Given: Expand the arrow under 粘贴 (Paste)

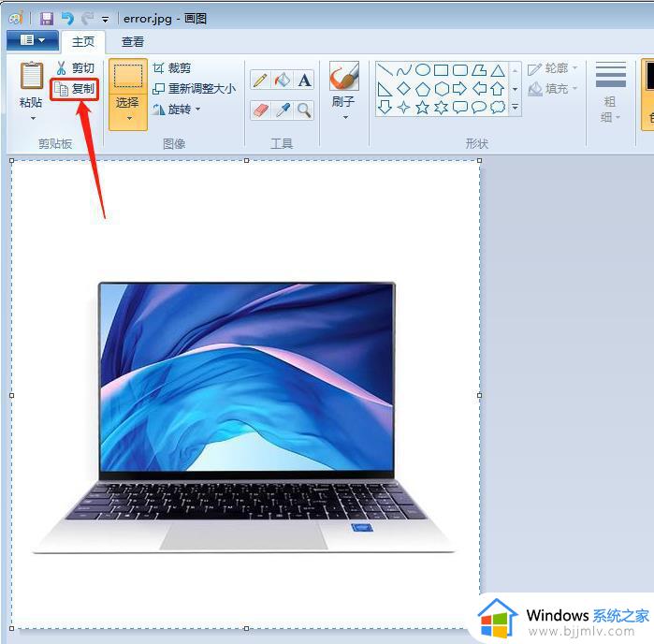Looking at the screenshot, I should tap(33, 119).
